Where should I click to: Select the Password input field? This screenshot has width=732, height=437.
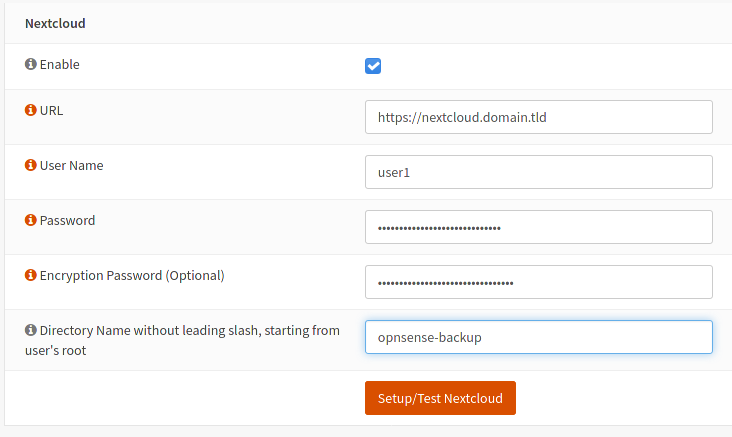point(539,227)
